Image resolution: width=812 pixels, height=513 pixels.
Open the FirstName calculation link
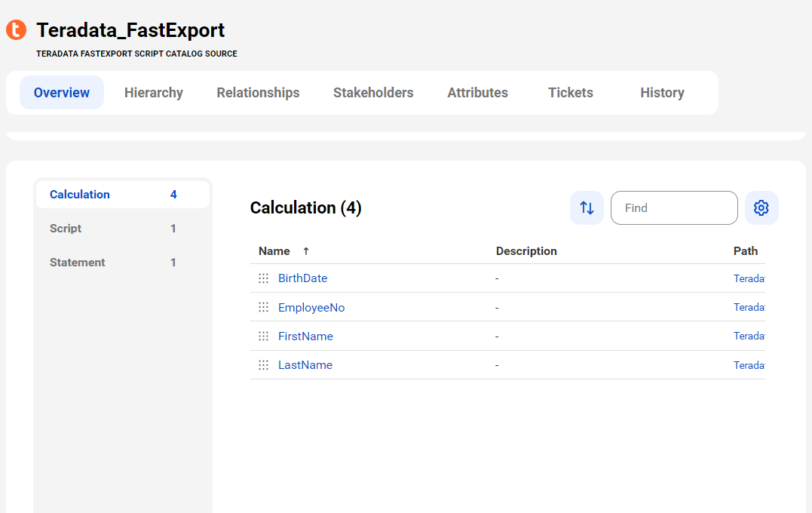[x=305, y=336]
